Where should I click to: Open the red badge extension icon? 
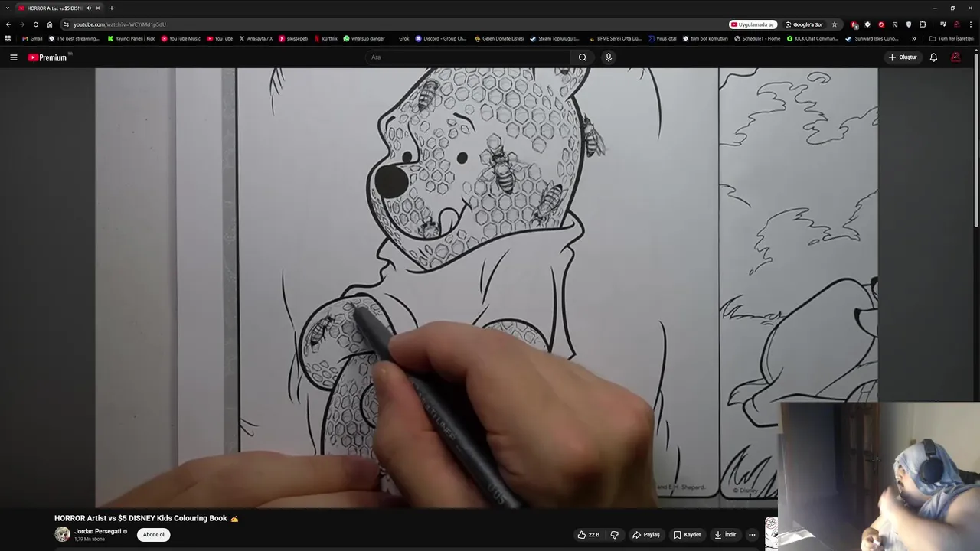tap(854, 24)
